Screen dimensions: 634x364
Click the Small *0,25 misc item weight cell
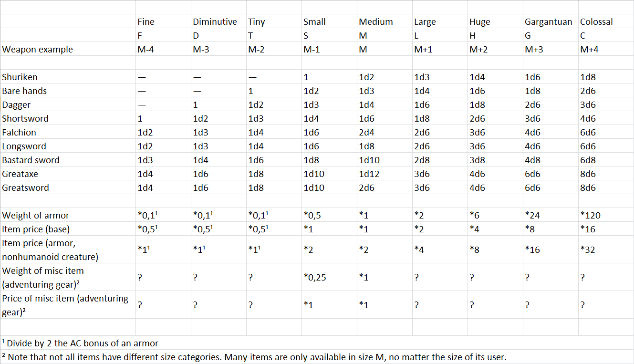pos(315,277)
